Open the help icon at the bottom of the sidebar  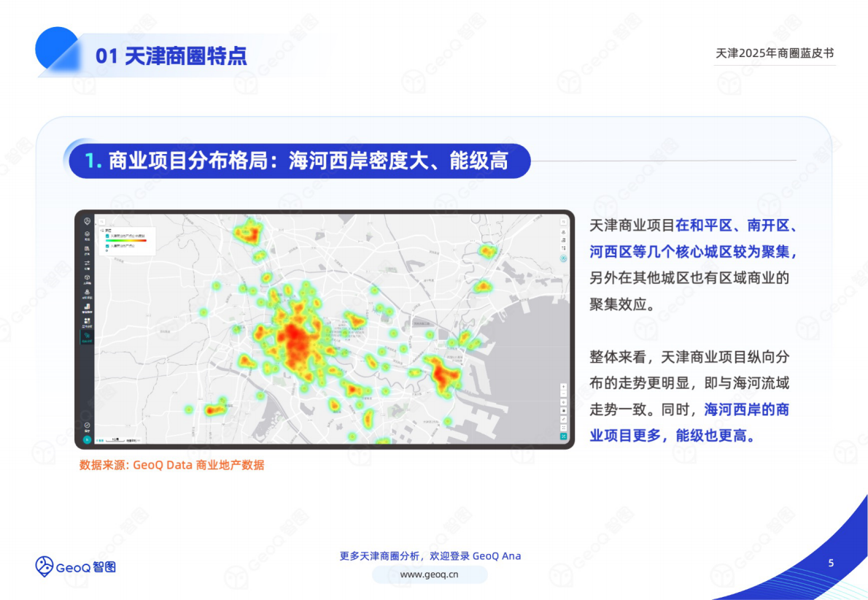point(87,423)
